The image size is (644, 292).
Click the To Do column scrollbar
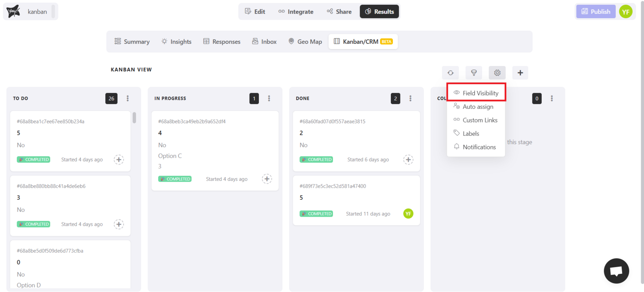[x=134, y=118]
